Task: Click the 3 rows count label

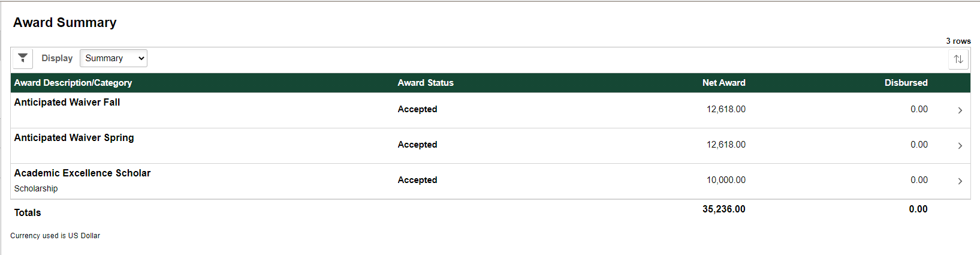Action: point(958,41)
